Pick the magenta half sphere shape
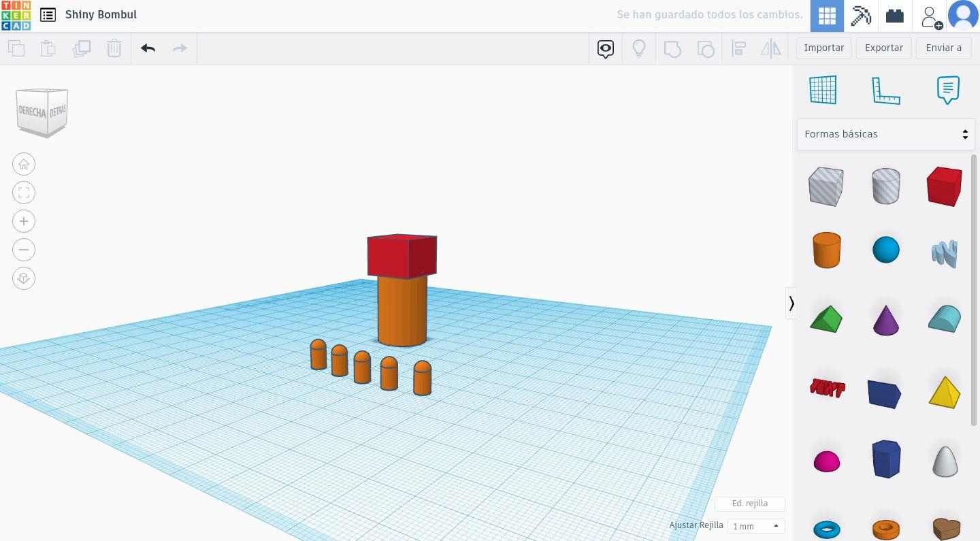 [827, 461]
